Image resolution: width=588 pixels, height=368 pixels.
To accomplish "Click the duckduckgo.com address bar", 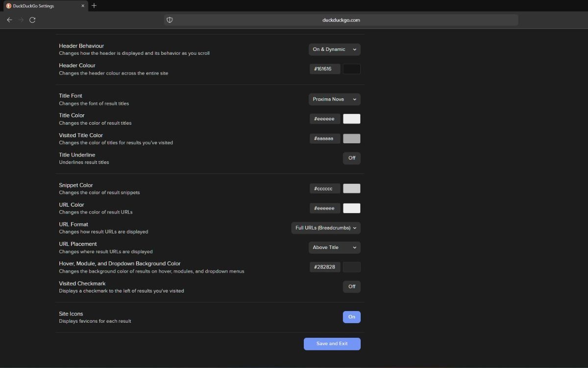I will pyautogui.click(x=342, y=20).
